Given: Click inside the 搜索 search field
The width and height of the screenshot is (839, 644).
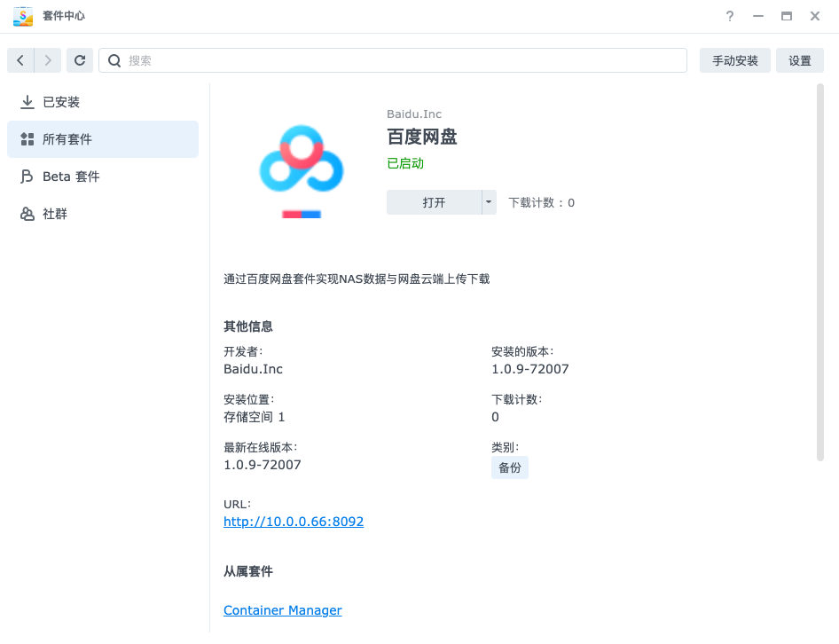Looking at the screenshot, I should tap(399, 60).
